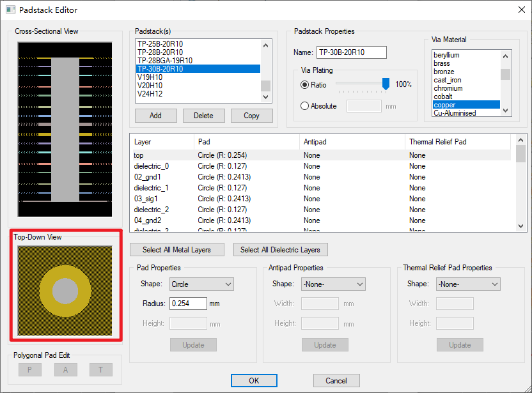532x393 pixels.
Task: Click the Thermal Relief Pad Width field
Action: tap(455, 304)
